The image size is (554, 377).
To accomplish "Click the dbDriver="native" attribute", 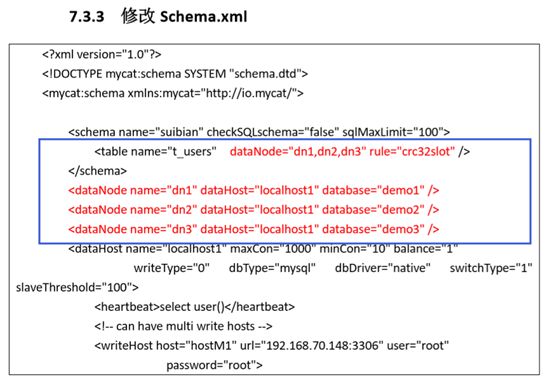I will pos(383,268).
